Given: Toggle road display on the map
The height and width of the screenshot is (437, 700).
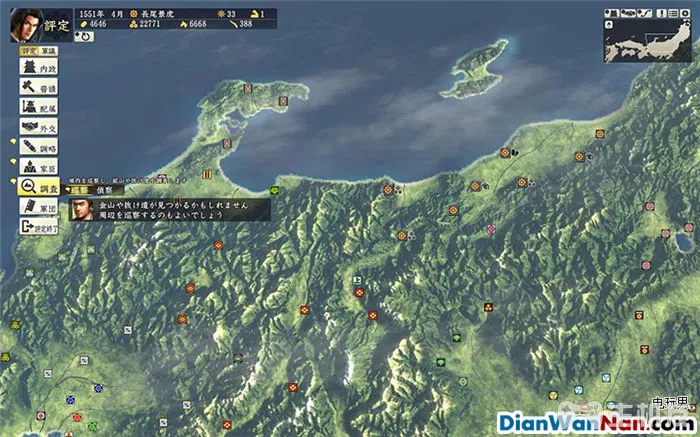Looking at the screenshot, I should click(x=643, y=13).
